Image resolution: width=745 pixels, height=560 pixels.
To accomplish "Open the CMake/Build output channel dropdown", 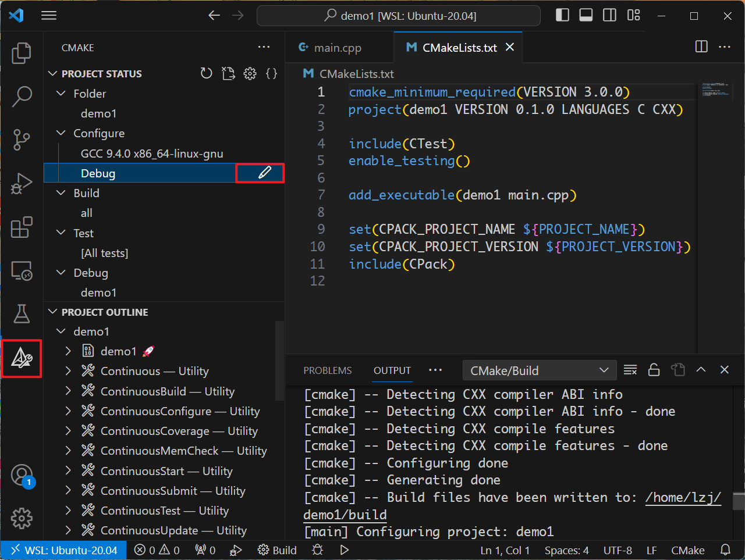I will (539, 370).
